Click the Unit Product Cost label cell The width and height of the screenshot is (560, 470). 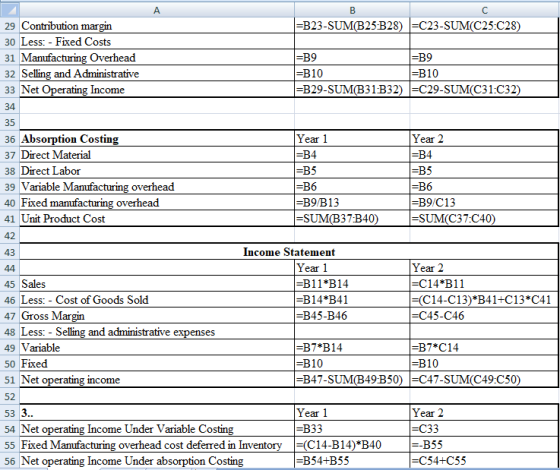pyautogui.click(x=157, y=219)
